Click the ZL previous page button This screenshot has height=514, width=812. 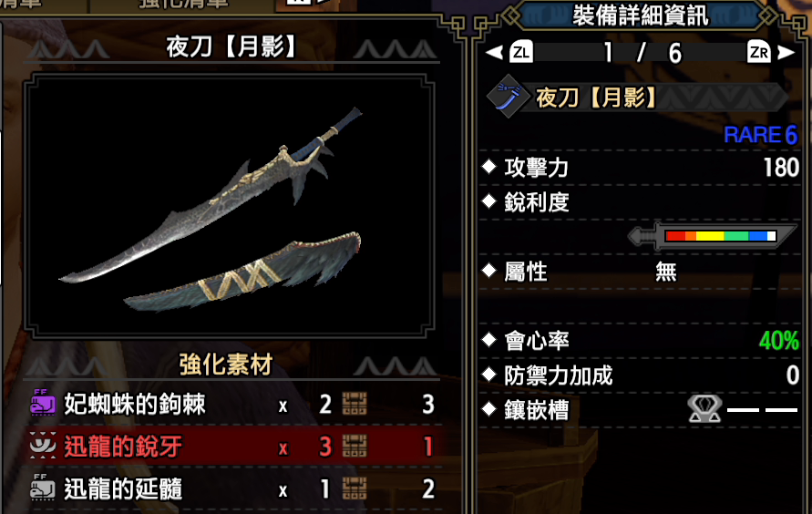[x=521, y=52]
